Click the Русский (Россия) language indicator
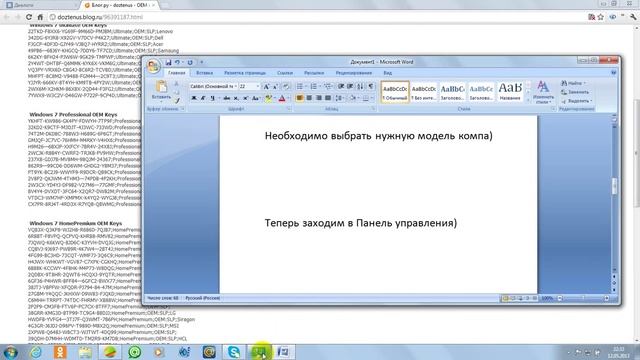This screenshot has height=360, width=640. point(202,298)
